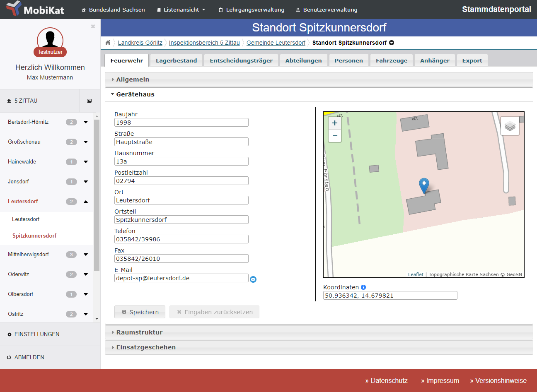Click the sidebar vertical scrollbar

tap(97, 195)
